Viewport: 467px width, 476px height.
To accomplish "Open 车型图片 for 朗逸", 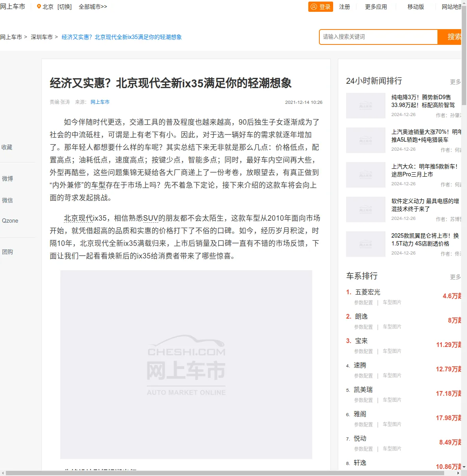I will [x=392, y=327].
